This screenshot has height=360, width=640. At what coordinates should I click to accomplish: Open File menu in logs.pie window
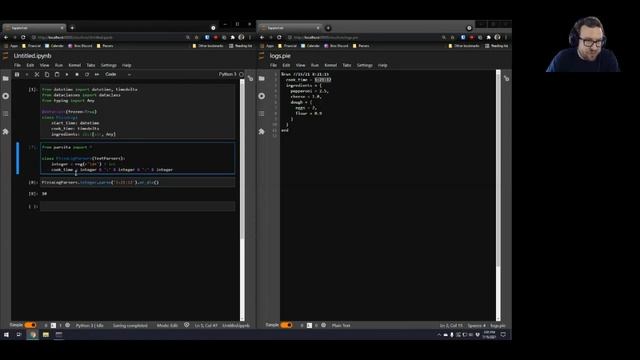pyautogui.click(x=273, y=65)
